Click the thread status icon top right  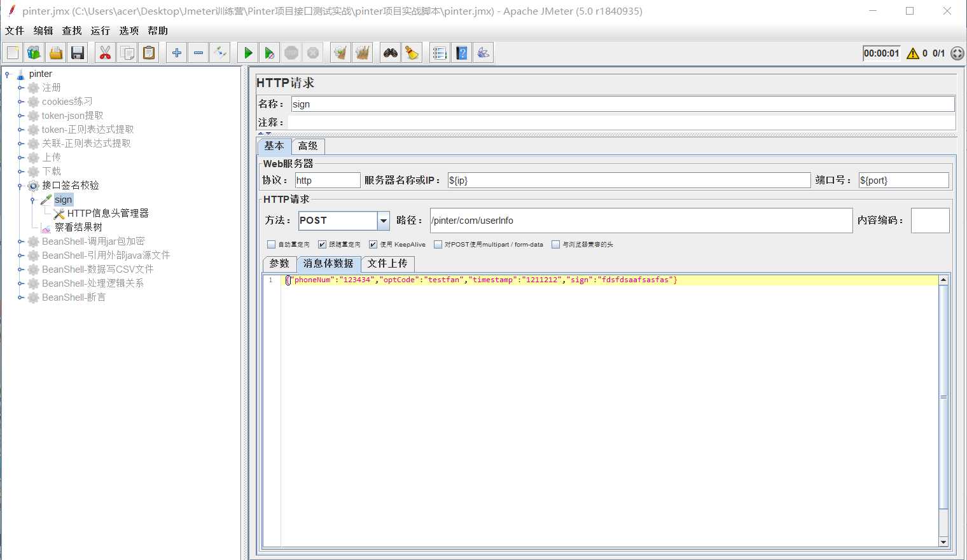click(957, 53)
